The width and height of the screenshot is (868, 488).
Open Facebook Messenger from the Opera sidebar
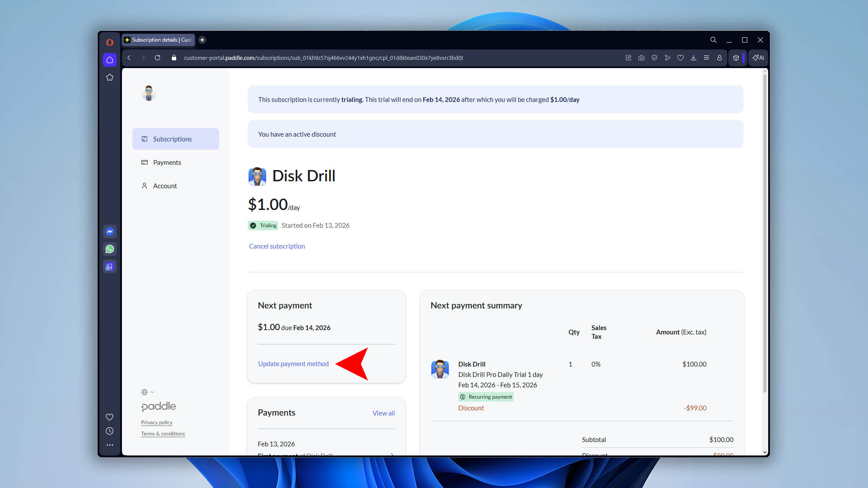(x=110, y=232)
